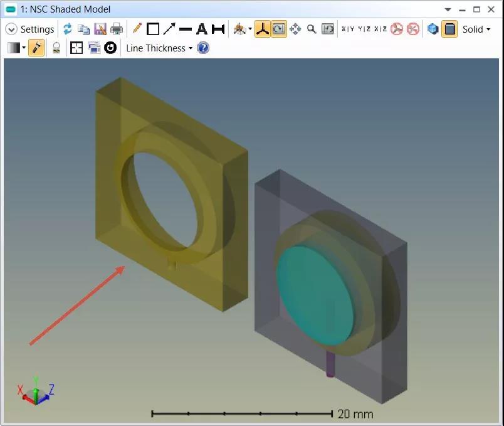The height and width of the screenshot is (426, 504).
Task: Select the rectangle drawing tool
Action: (x=153, y=29)
